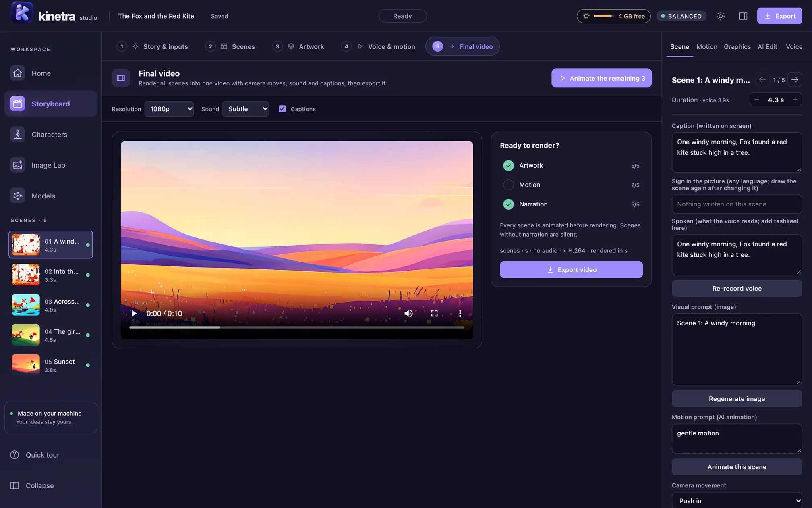The width and height of the screenshot is (812, 508).
Task: Open the Characters section icon
Action: (17, 134)
